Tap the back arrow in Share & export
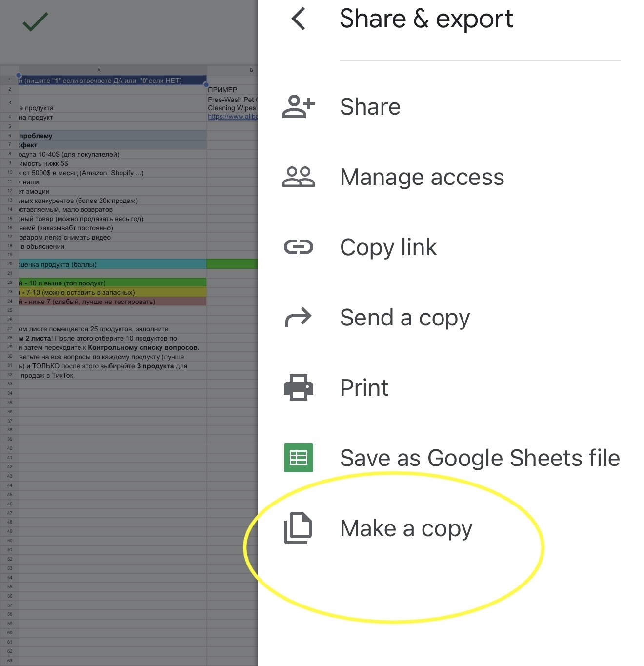Image resolution: width=644 pixels, height=666 pixels. pos(298,19)
